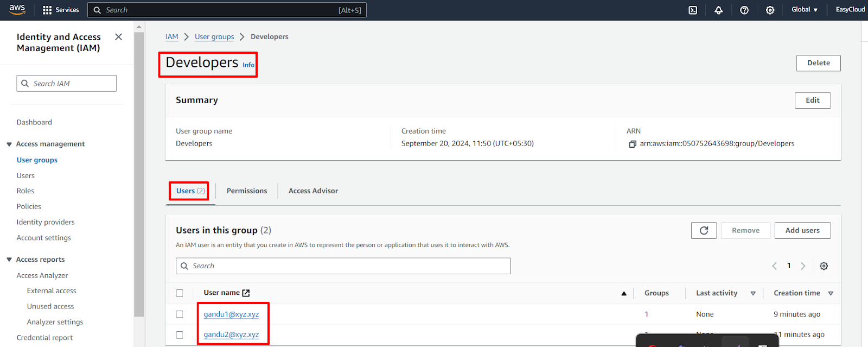Focus the top AWS Search bar
Viewport: 868px width, 347px height.
point(227,10)
